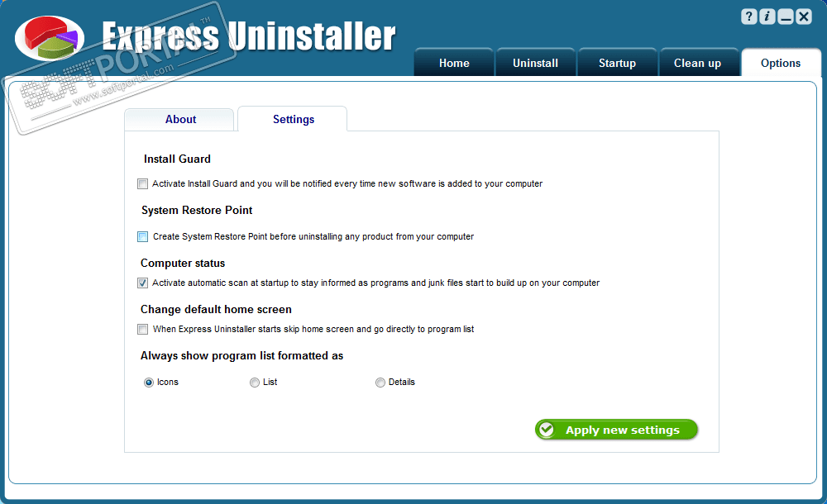Enable skip home screen checkbox
This screenshot has width=827, height=504.
click(x=142, y=330)
